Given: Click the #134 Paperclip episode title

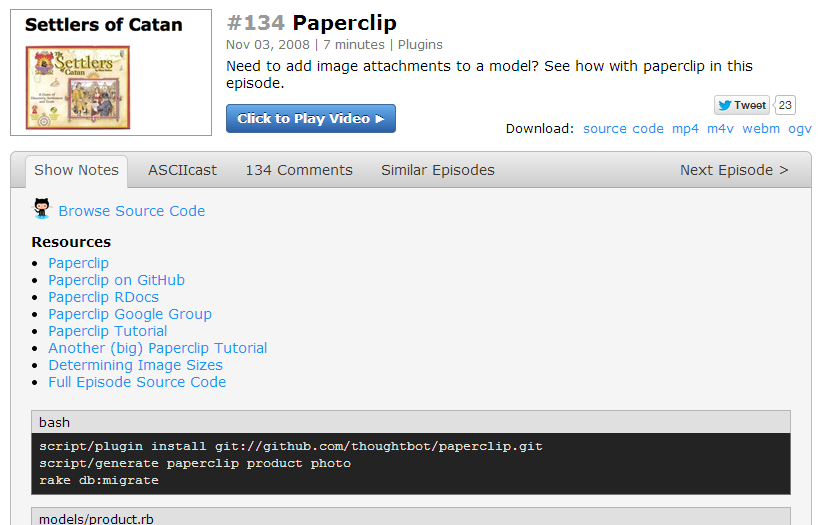Looking at the screenshot, I should 311,23.
